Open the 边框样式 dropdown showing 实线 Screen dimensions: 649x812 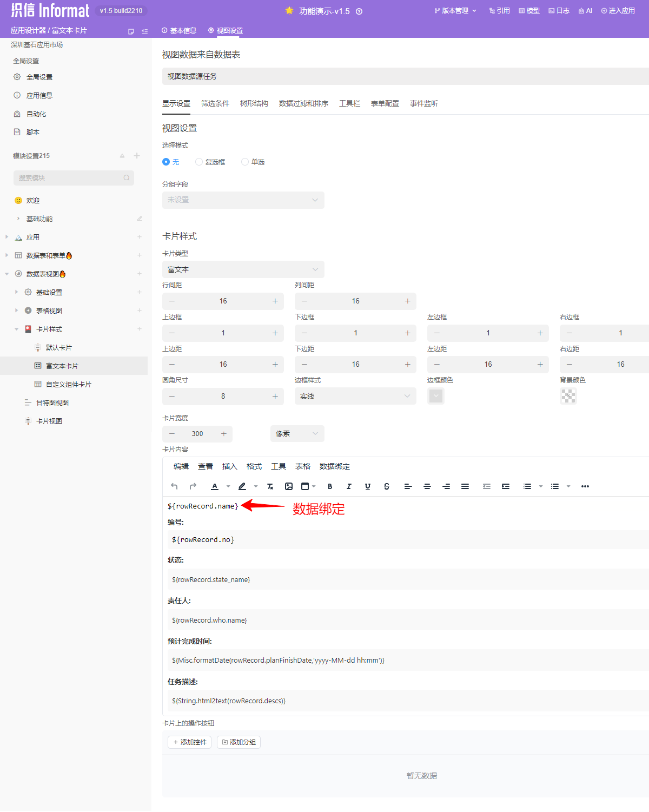(355, 396)
